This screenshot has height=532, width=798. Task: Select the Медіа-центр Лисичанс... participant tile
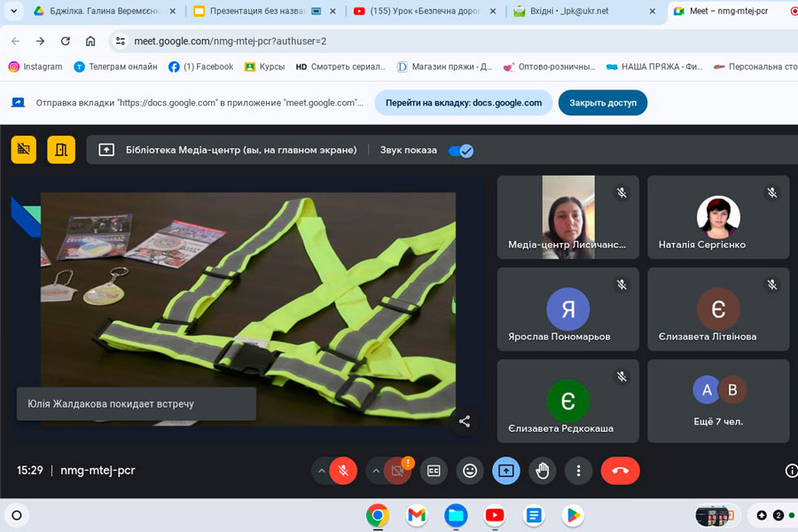pos(568,217)
